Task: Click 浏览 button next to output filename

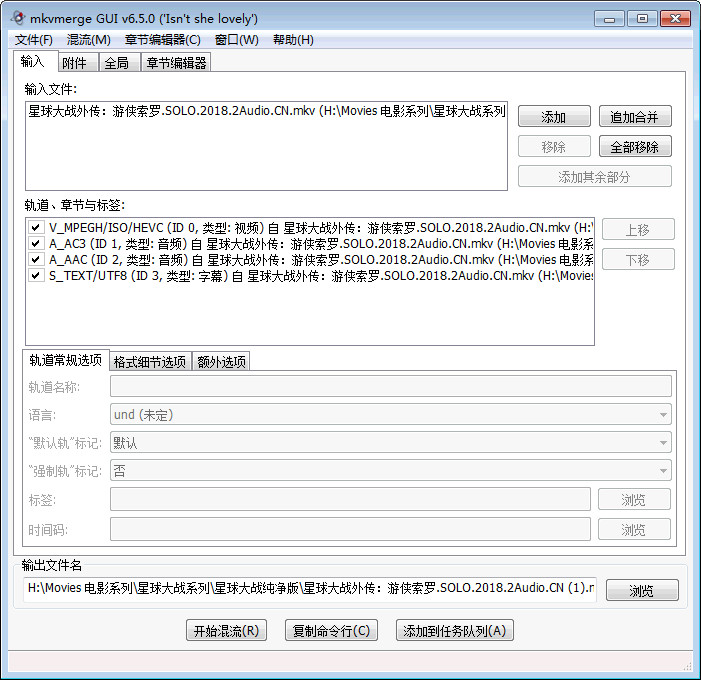Action: [641, 591]
